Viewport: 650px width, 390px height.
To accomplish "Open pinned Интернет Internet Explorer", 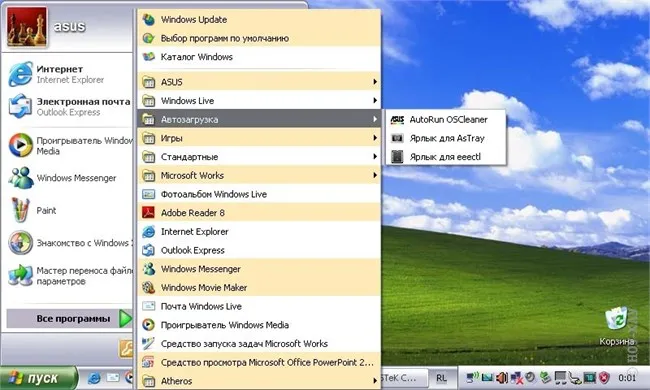I will pyautogui.click(x=68, y=74).
